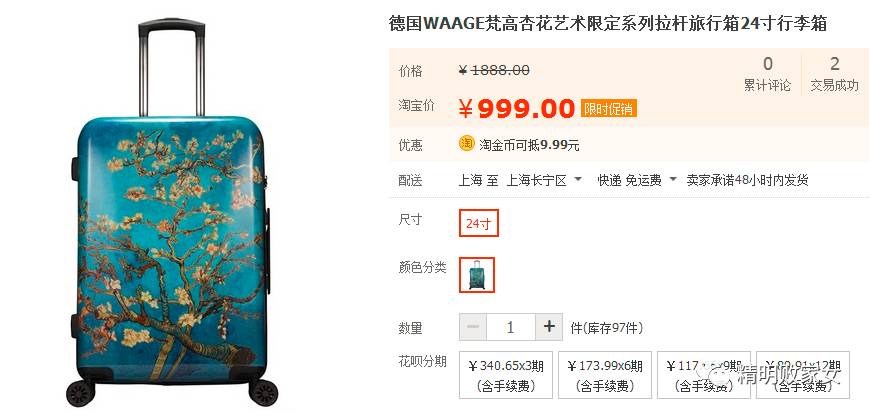Image resolution: width=870 pixels, height=413 pixels.
Task: Open the 快递 免运费 shipping dropdown
Action: point(637,180)
